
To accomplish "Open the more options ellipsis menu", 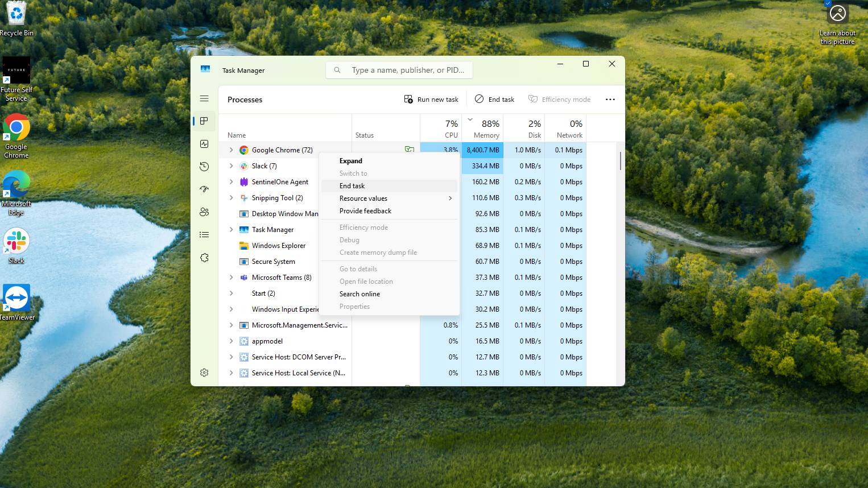I will [610, 99].
